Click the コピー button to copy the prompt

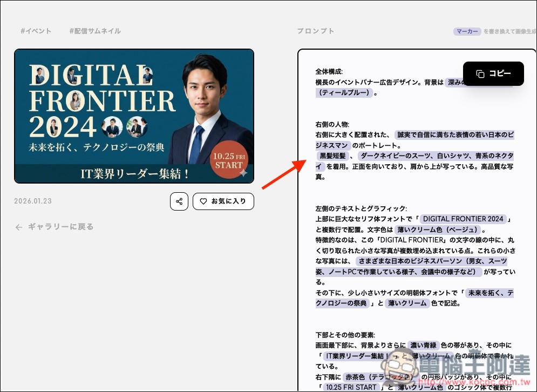pos(493,74)
